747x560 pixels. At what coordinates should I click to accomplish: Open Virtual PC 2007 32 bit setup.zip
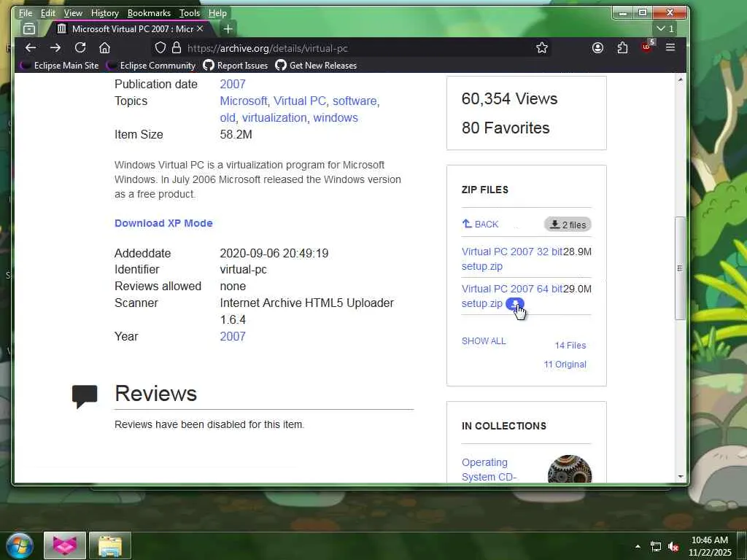click(511, 259)
